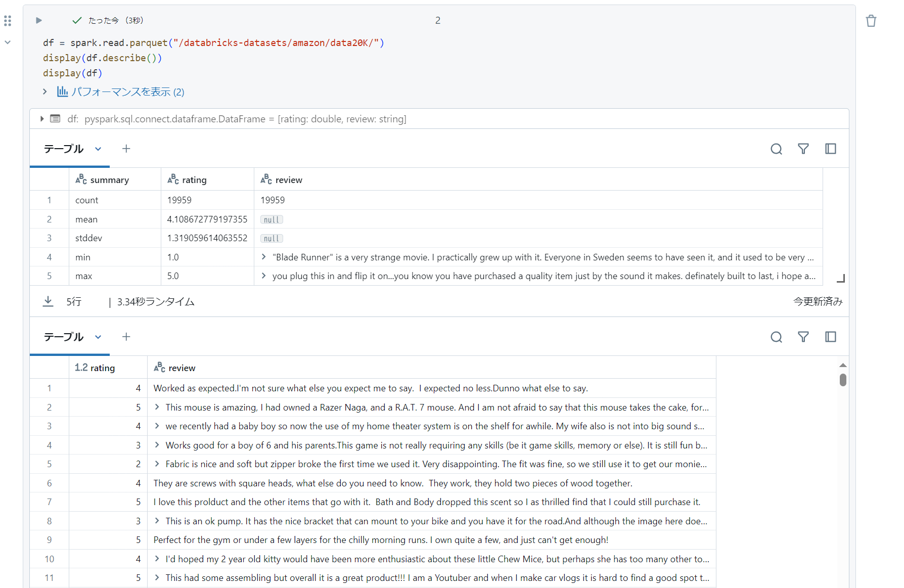Collapse the cell with the left chevron
904x588 pixels.
click(8, 42)
